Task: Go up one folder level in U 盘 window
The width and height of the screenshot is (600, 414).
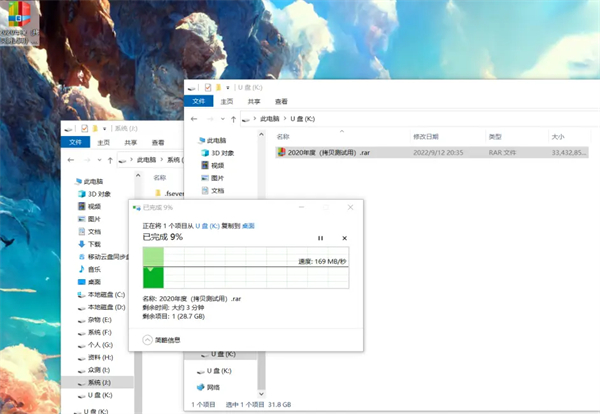Action: point(234,118)
